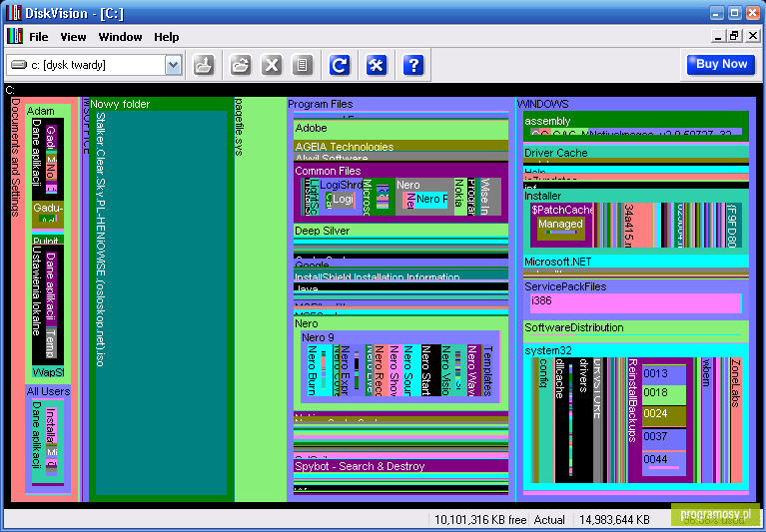Select the Microsoft.NET block

point(636,262)
